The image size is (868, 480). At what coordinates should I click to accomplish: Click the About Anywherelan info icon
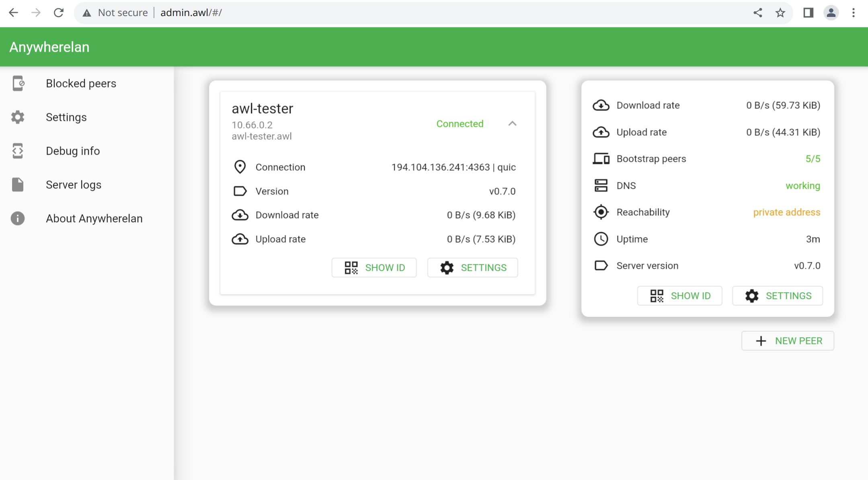point(18,219)
